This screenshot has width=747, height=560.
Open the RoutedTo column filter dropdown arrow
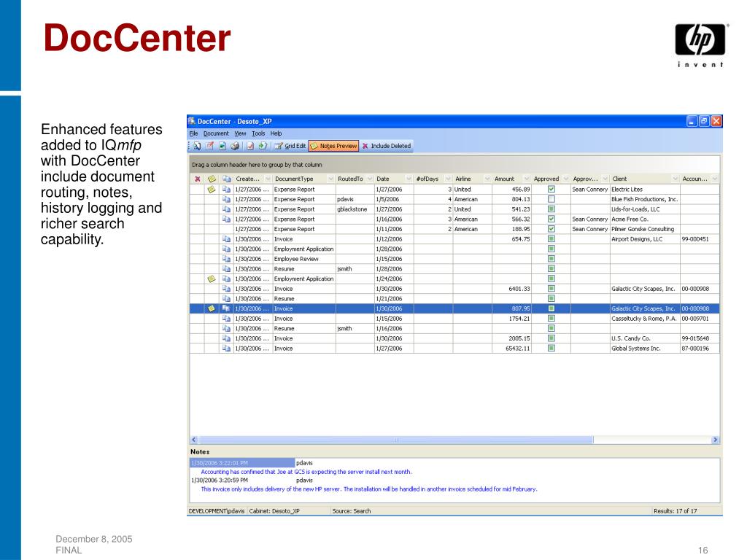pos(369,179)
